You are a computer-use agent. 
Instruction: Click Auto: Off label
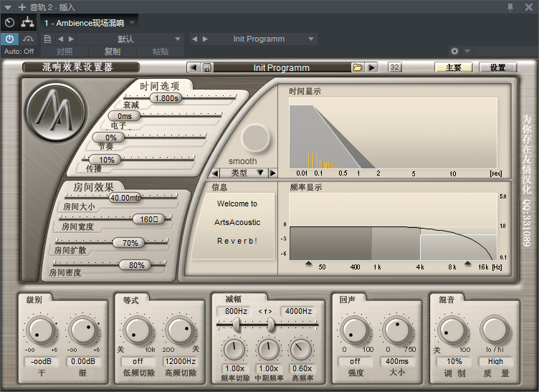coord(19,52)
